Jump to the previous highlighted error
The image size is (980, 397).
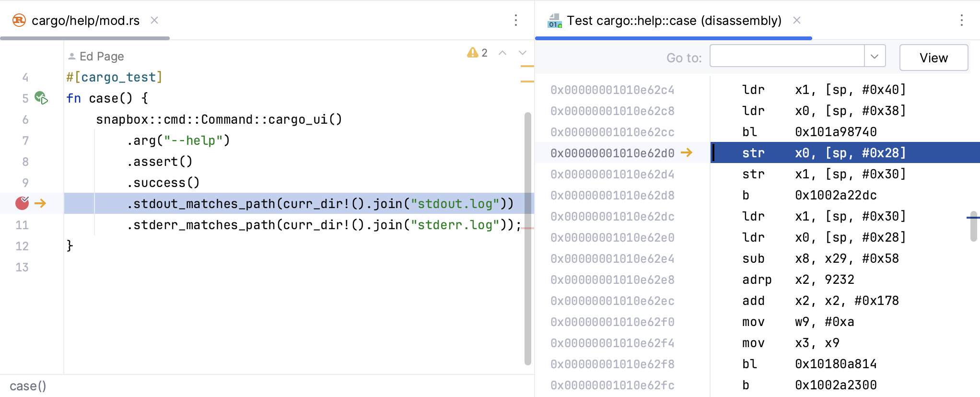tap(502, 53)
